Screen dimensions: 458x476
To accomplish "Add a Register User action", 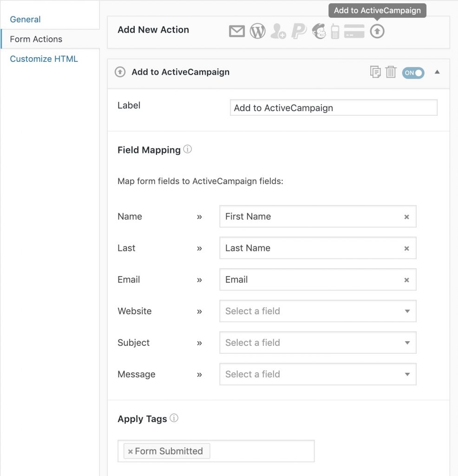I will [278, 31].
